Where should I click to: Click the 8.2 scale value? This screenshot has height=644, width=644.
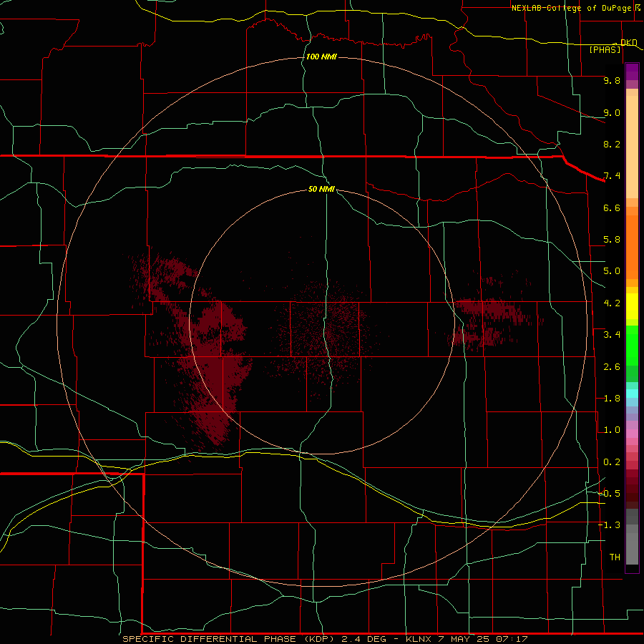[612, 144]
